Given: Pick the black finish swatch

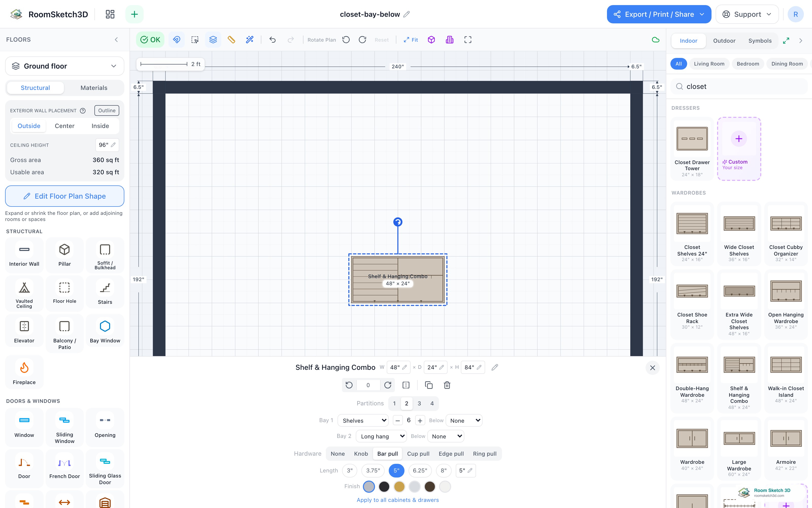Looking at the screenshot, I should tap(384, 486).
